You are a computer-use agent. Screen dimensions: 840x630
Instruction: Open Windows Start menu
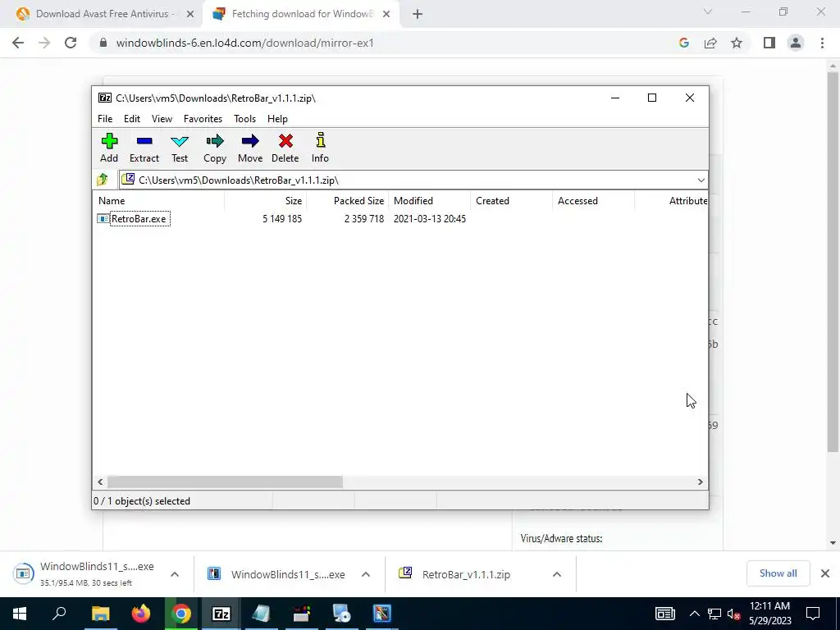click(20, 614)
